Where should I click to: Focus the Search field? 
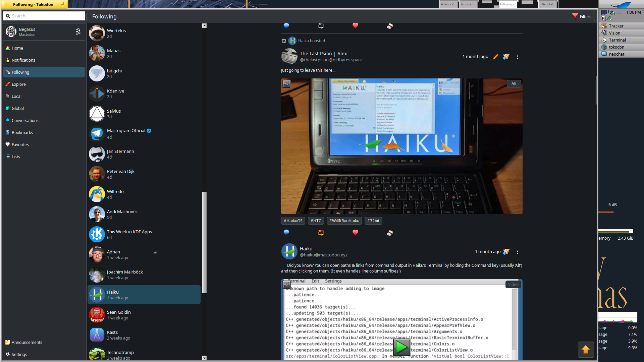pyautogui.click(x=44, y=16)
